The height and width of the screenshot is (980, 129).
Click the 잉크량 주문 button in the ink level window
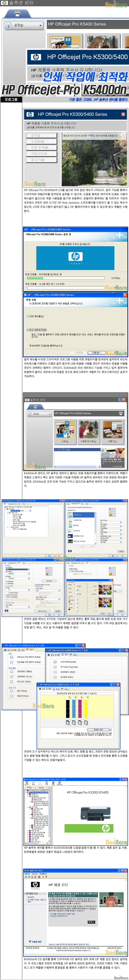pyautogui.click(x=98, y=729)
